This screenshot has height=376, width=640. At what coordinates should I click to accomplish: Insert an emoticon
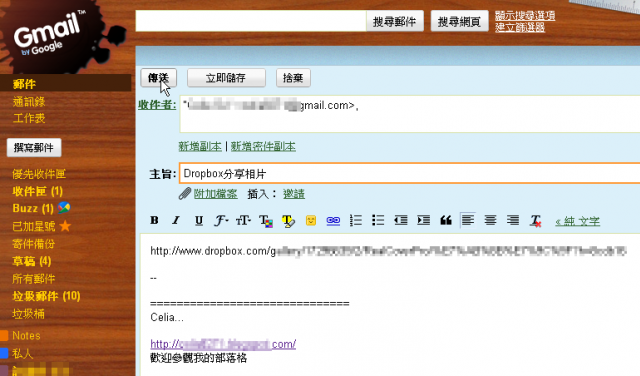(x=311, y=221)
